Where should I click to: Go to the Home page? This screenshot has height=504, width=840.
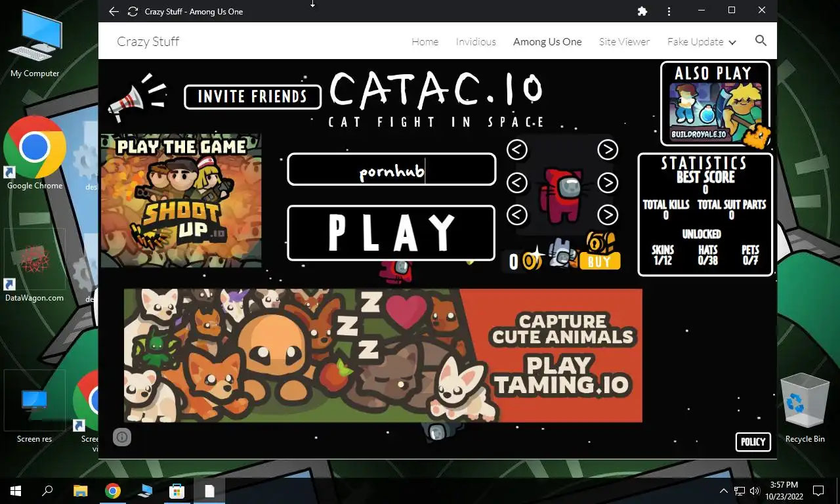(425, 41)
